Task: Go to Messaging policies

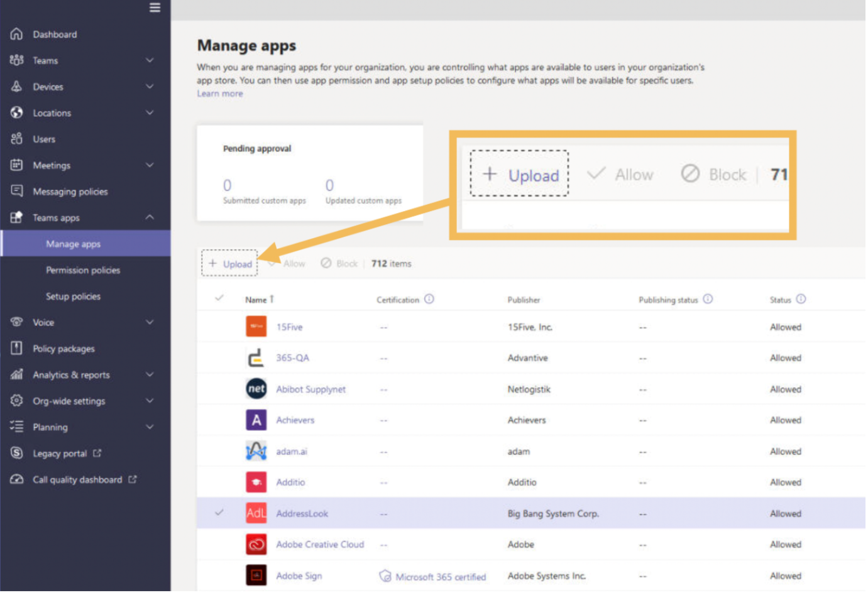Action: (70, 192)
